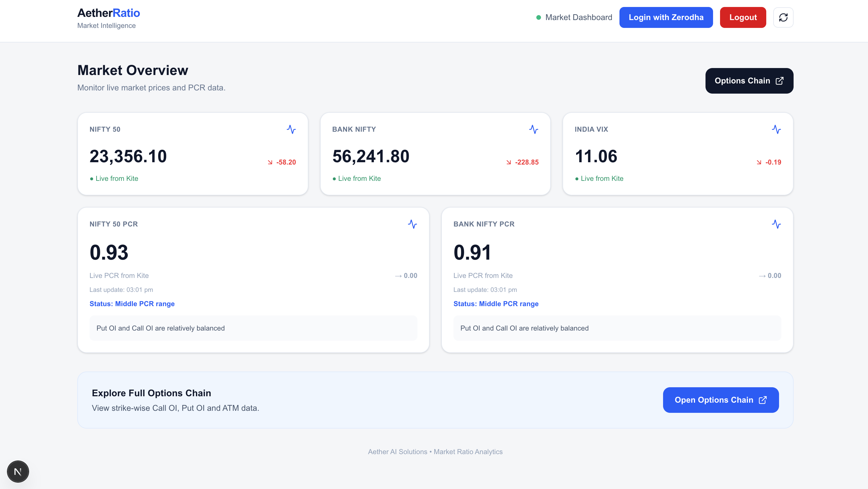Click the green status dot near Market Dashboard
The width and height of the screenshot is (868, 489).
tap(538, 17)
